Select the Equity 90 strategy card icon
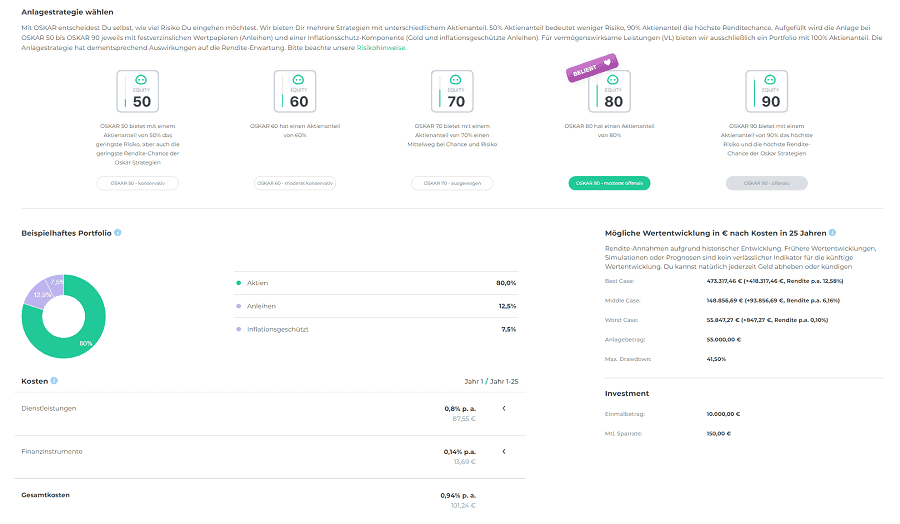900x524 pixels. pos(767,91)
